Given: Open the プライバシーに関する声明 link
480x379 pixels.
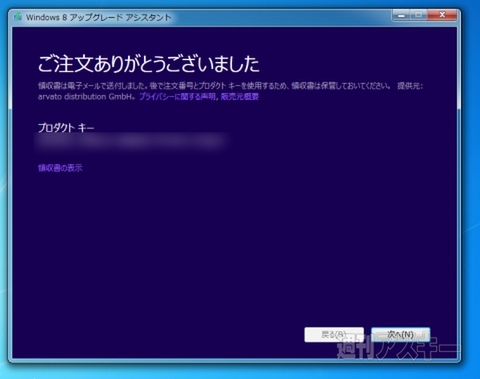Looking at the screenshot, I should pyautogui.click(x=177, y=97).
